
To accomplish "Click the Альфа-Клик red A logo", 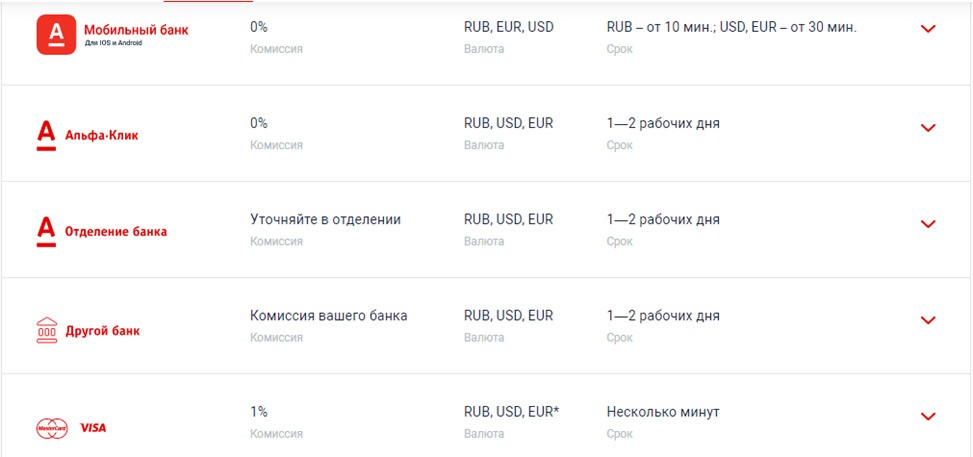I will [x=47, y=135].
